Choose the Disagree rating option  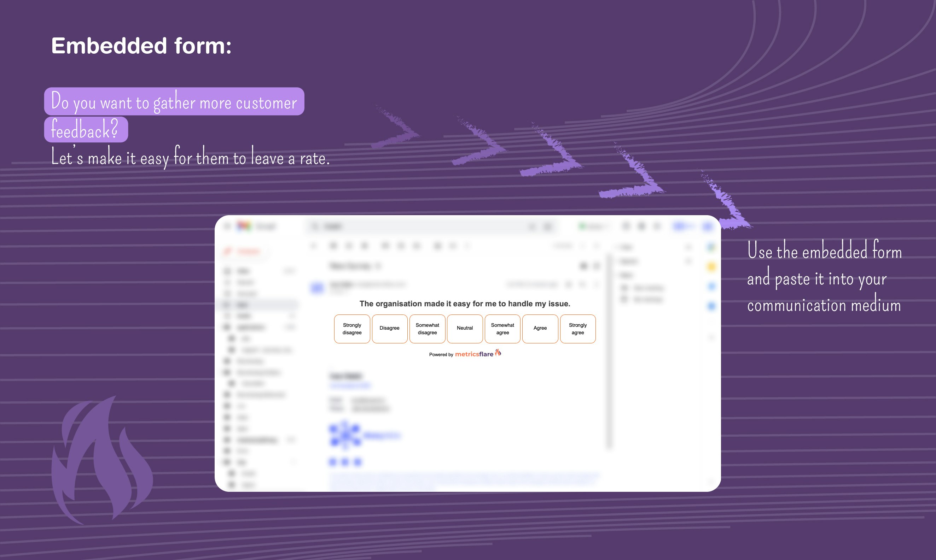[x=389, y=329]
